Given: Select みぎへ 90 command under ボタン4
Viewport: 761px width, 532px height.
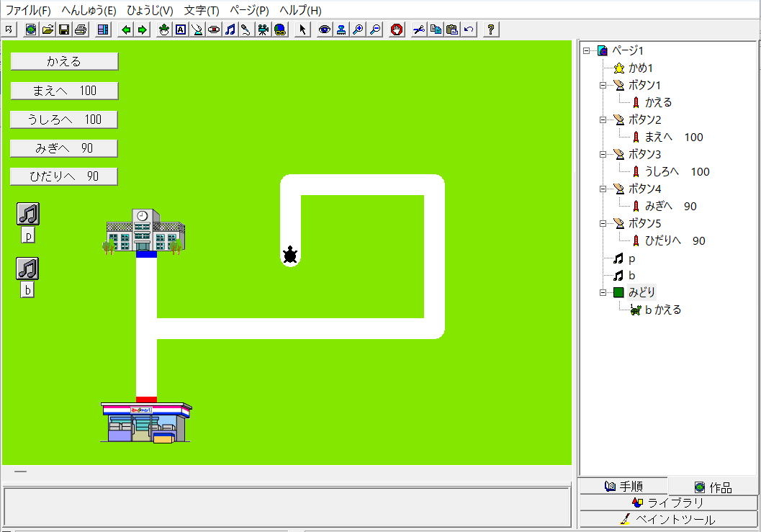Looking at the screenshot, I should click(671, 207).
